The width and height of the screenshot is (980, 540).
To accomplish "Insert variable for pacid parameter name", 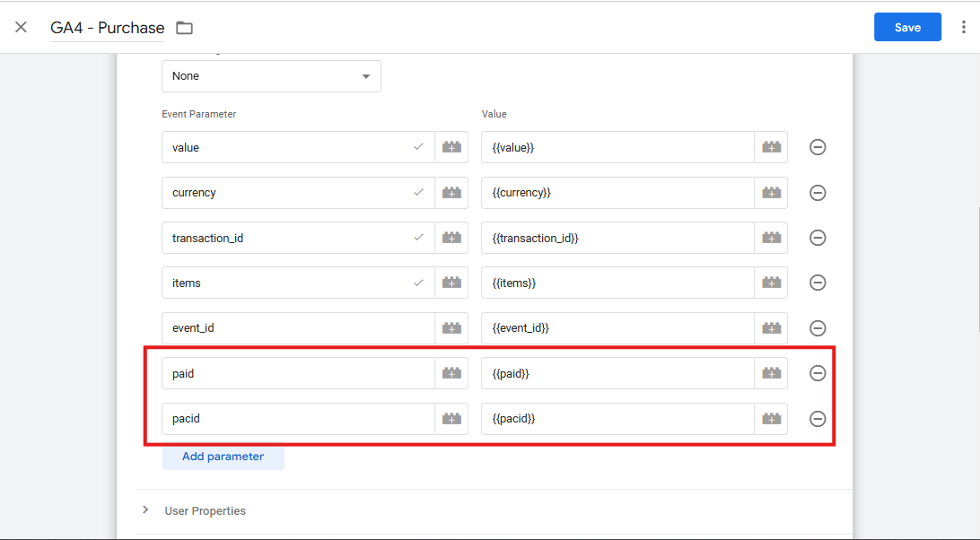I will [x=451, y=419].
